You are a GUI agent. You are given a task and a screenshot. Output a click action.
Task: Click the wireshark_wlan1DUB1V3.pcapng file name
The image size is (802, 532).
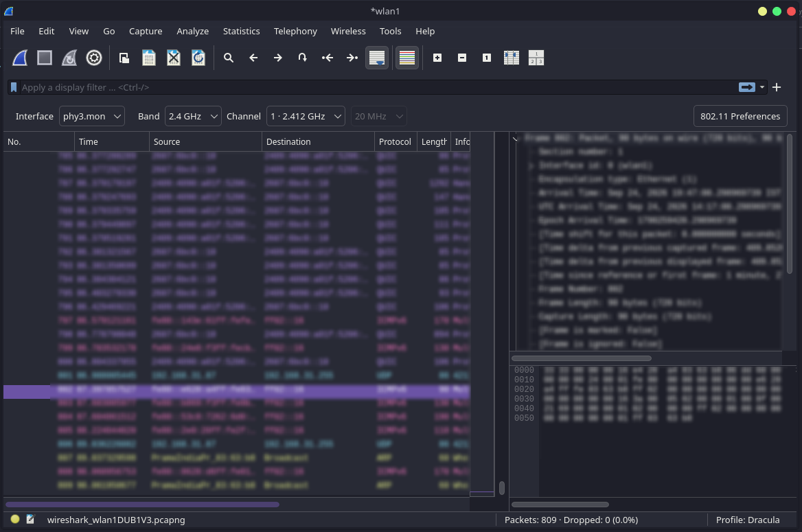pyautogui.click(x=116, y=520)
